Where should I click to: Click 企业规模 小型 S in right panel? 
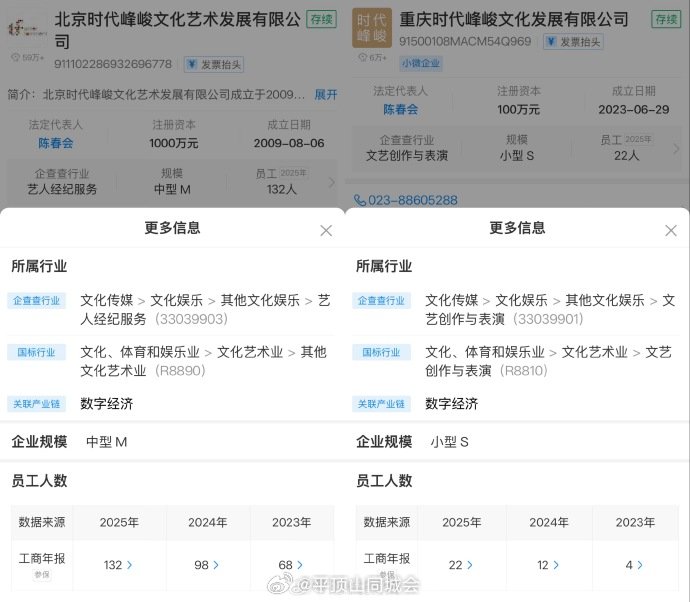pos(450,442)
